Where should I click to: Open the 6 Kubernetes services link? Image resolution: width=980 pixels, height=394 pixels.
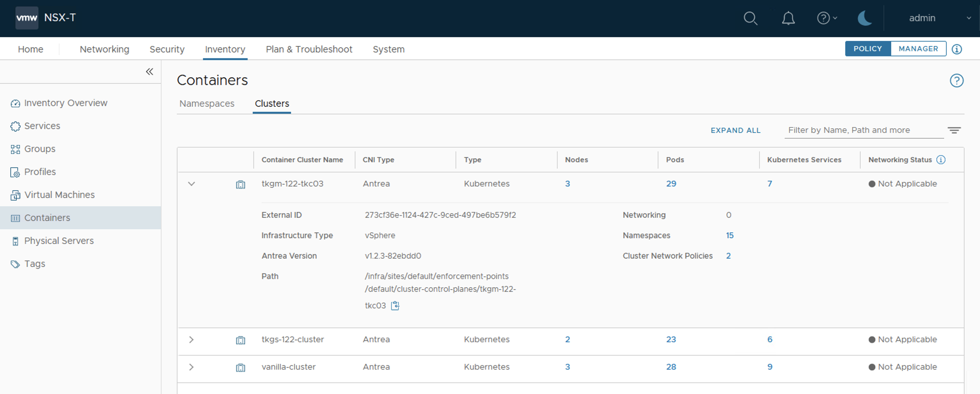pos(769,340)
